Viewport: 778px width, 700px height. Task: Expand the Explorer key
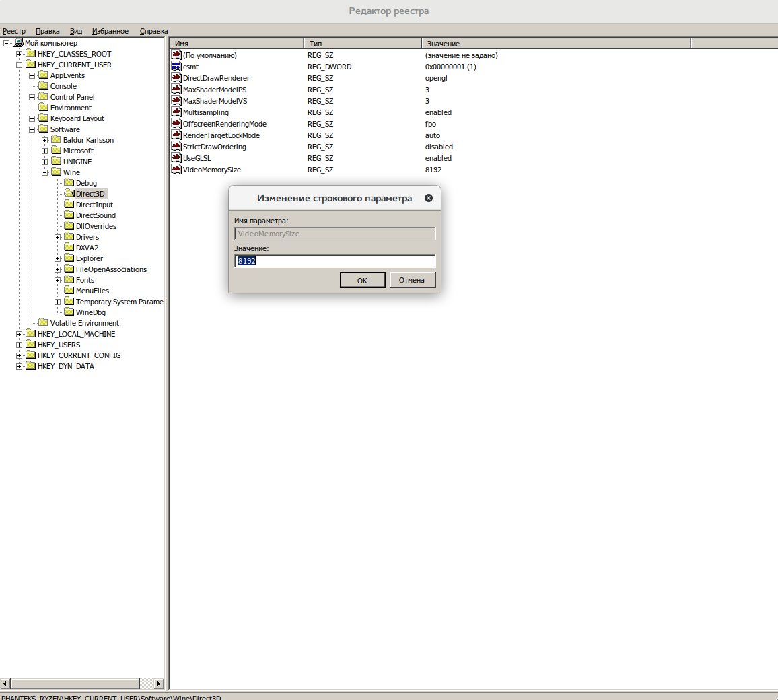58,258
